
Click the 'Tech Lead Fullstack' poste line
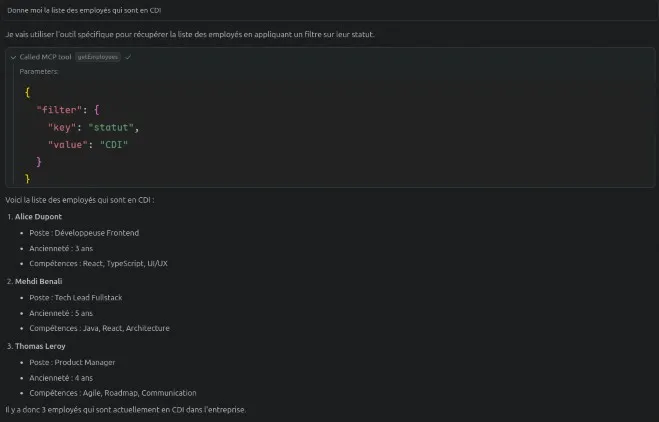[x=76, y=297]
